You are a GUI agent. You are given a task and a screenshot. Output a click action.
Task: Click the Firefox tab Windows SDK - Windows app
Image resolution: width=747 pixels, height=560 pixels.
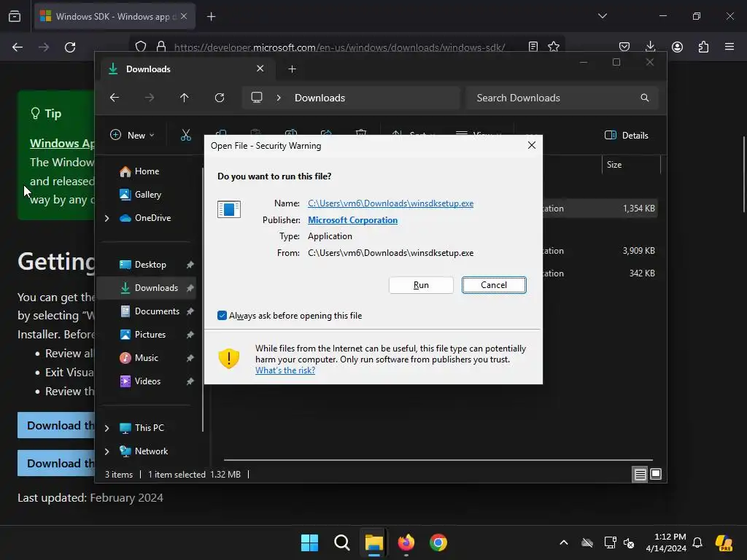coord(115,16)
